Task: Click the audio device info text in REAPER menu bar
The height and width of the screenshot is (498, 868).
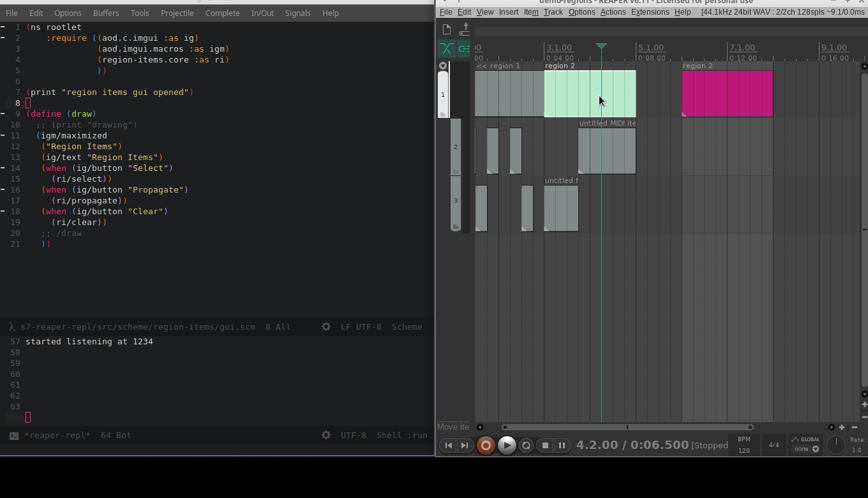Action: click(783, 12)
